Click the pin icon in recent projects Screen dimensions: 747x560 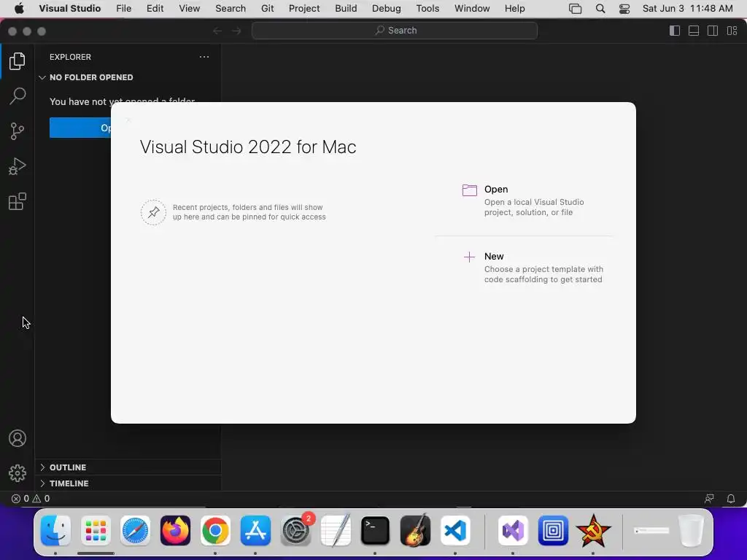coord(153,212)
